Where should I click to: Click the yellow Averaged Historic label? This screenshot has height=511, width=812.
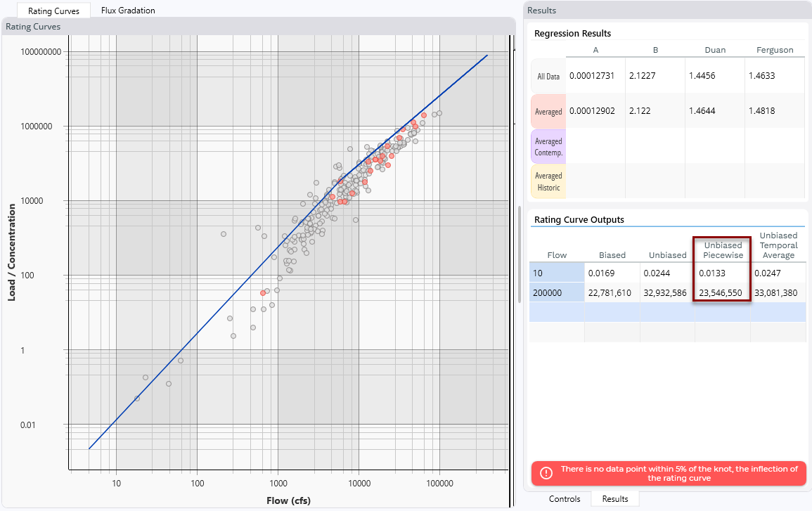548,181
